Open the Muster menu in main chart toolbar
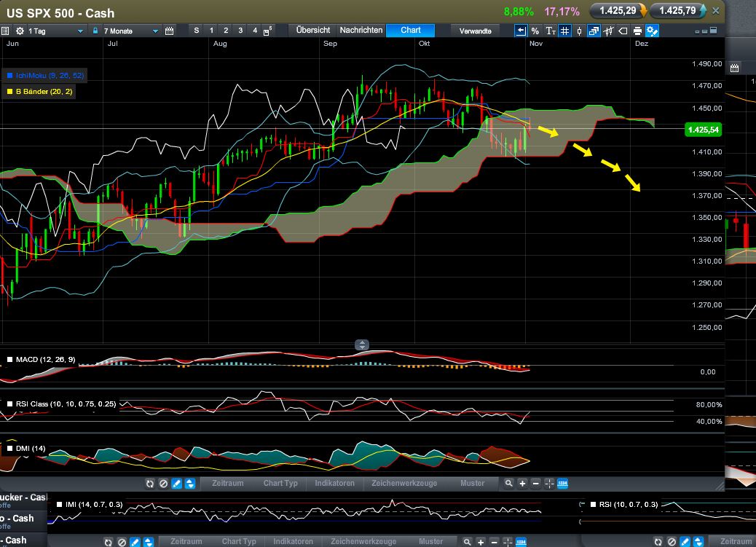The image size is (756, 547). coord(473,484)
